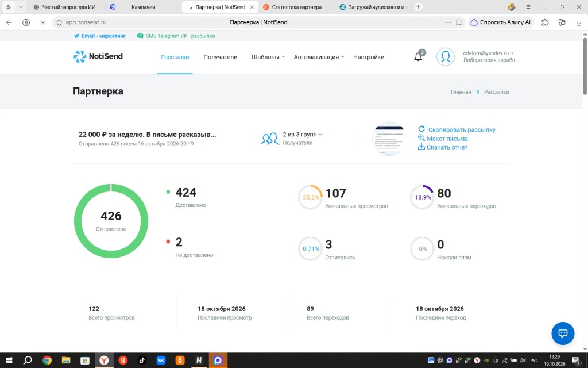Screen dimensions: 588x368
Task: Click the browser downloads arrow icon
Action: (x=579, y=22)
